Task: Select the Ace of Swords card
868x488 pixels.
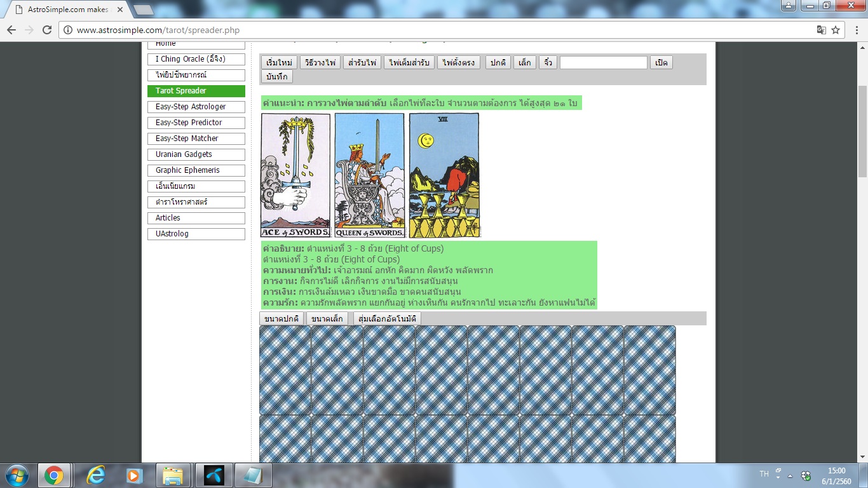Action: click(x=295, y=175)
